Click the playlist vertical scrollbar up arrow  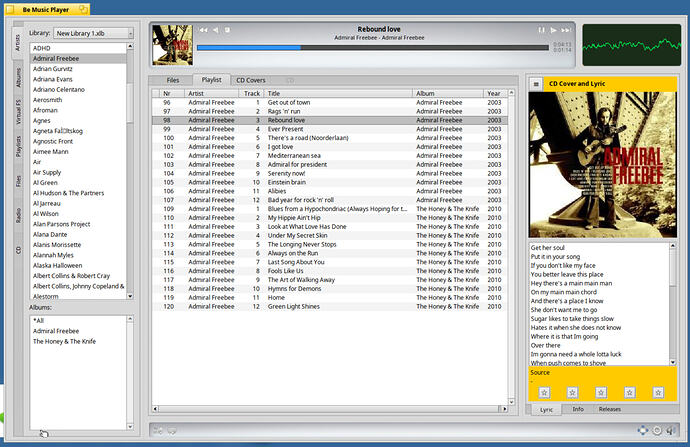click(x=511, y=93)
